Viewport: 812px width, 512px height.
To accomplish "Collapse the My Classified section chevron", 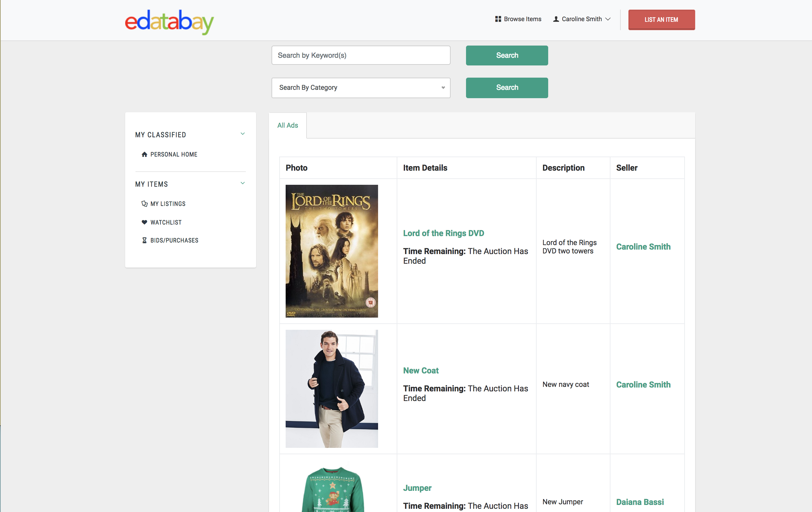I will (x=242, y=134).
